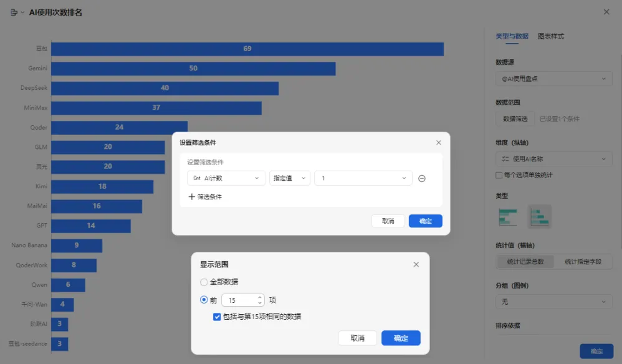The image size is (622, 364).
Task: Click 取消 in 设置筛选条件 dialog
Action: click(x=388, y=221)
